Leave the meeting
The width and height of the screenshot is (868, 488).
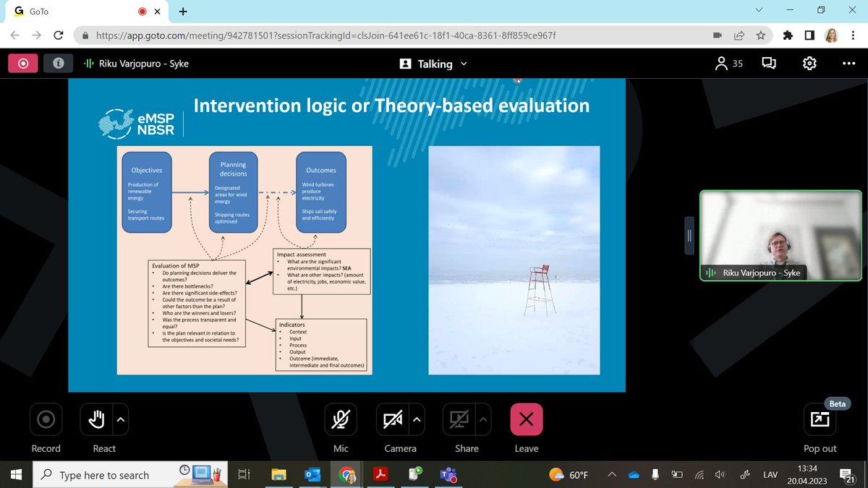[x=527, y=419]
